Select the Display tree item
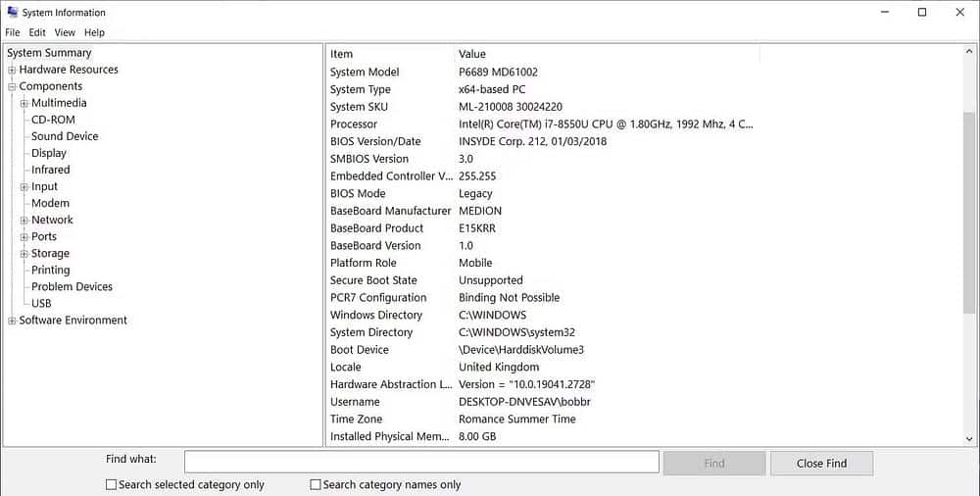This screenshot has height=496, width=980. [x=49, y=153]
